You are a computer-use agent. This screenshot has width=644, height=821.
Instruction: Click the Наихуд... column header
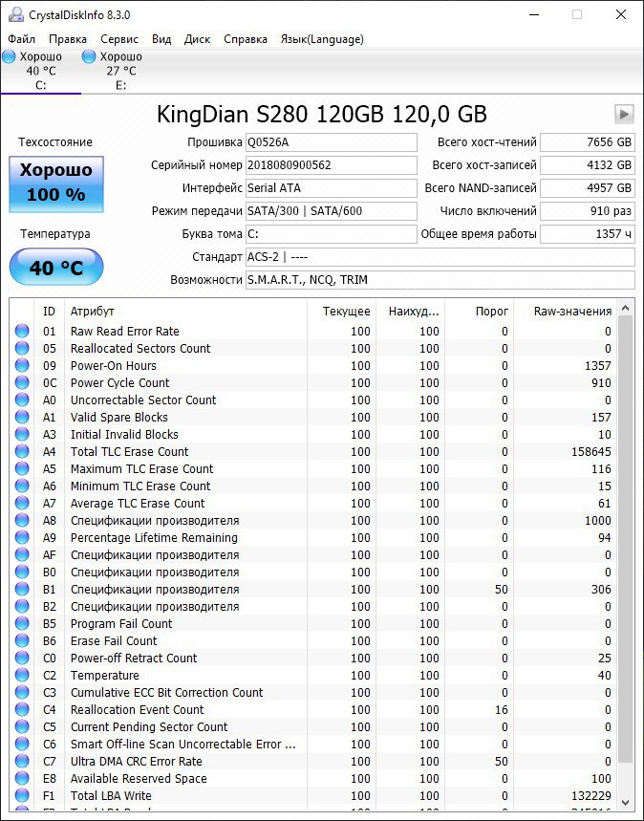point(411,311)
